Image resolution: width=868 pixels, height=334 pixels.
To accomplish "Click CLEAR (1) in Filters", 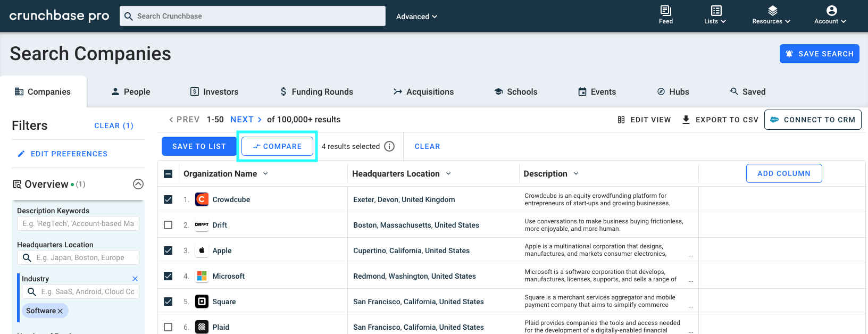I will click(x=114, y=126).
